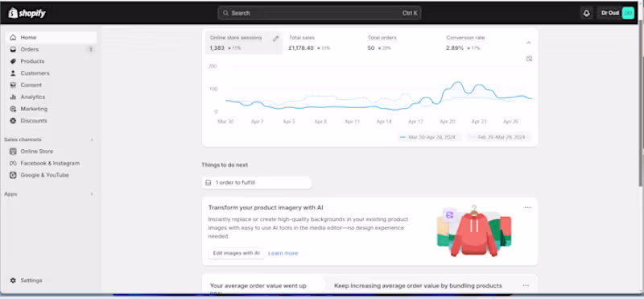
Task: Open Settings at the sidebar bottom
Action: 51,280
